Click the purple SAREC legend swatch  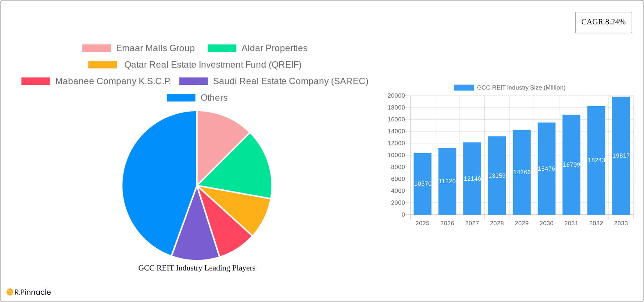pos(194,81)
